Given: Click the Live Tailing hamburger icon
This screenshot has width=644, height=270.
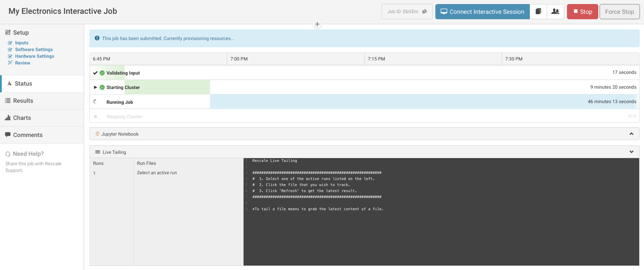Looking at the screenshot, I should coord(98,152).
